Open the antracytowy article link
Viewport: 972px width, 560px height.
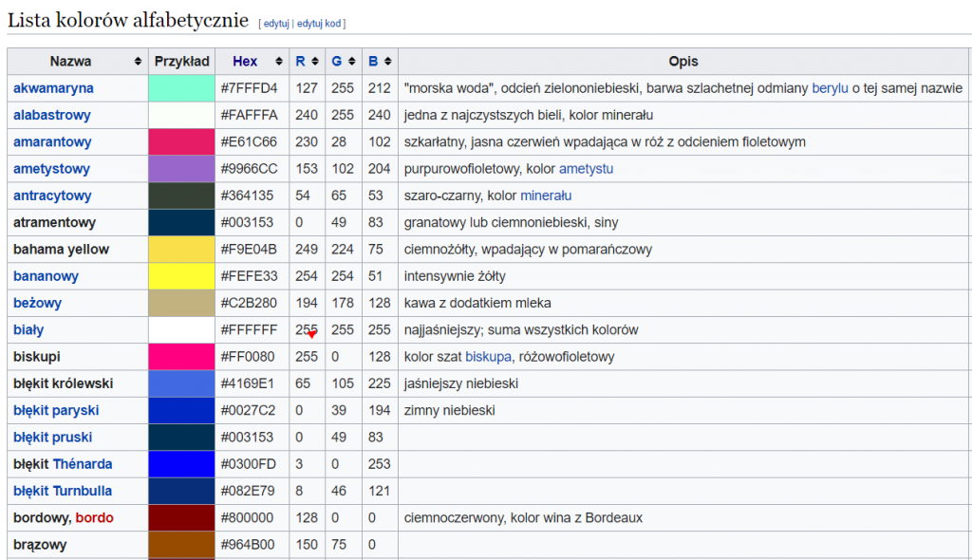pyautogui.click(x=53, y=196)
